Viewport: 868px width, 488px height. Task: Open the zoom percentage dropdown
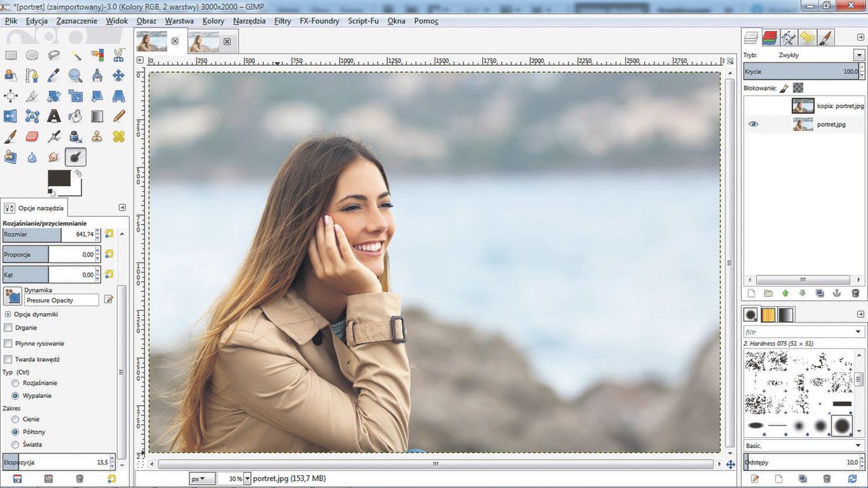247,479
